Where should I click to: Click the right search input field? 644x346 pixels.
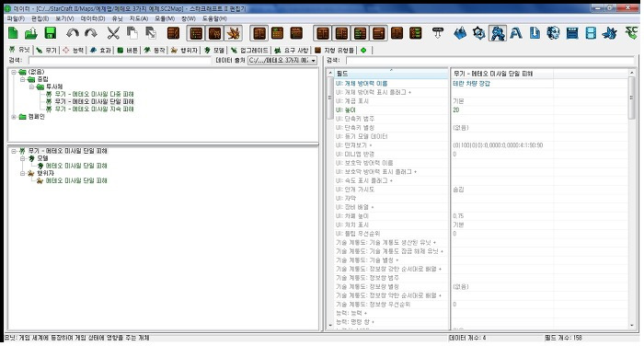[490, 61]
